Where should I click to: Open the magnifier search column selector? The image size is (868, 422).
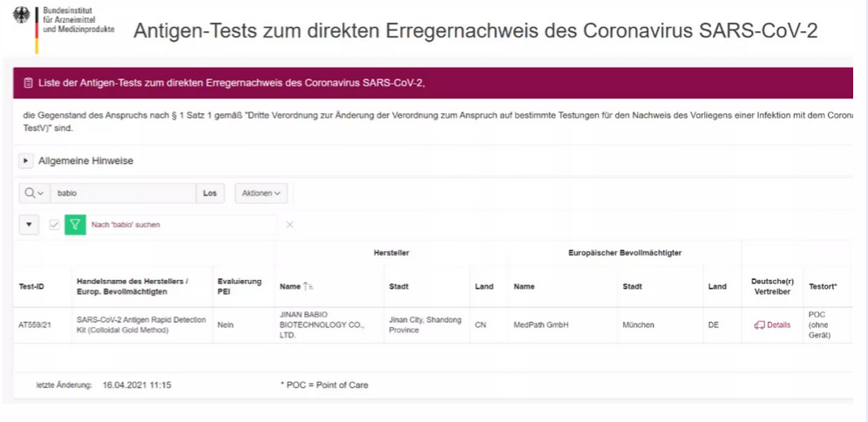[34, 193]
